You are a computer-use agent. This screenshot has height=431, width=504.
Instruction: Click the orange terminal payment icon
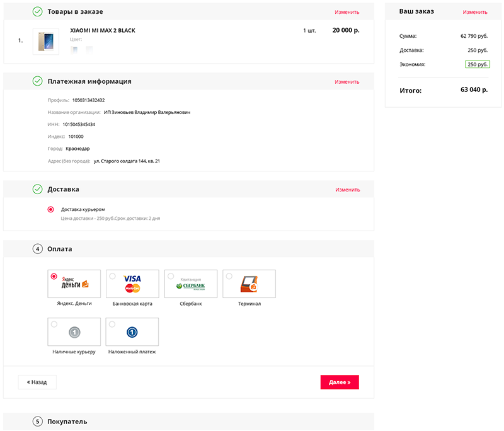point(249,284)
